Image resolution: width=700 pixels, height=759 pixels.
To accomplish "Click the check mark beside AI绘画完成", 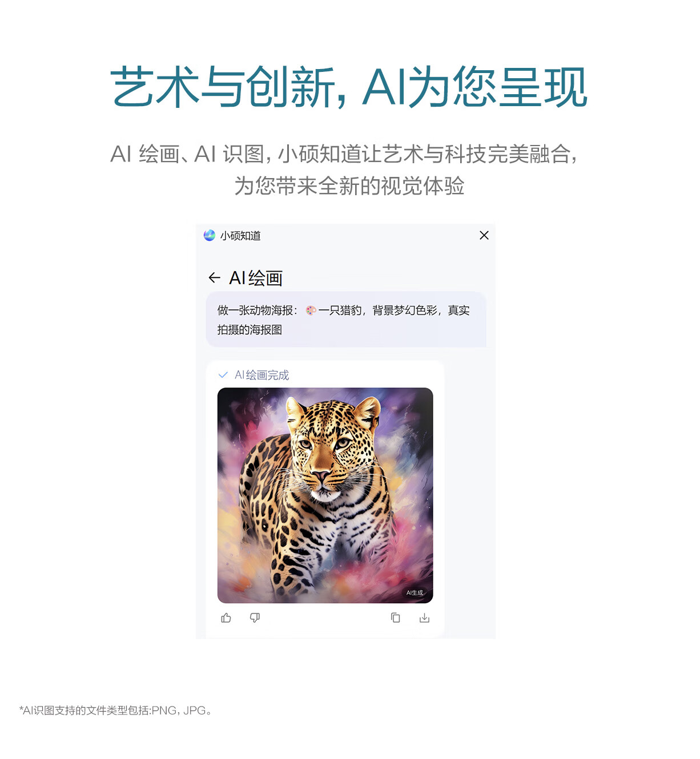I will [223, 375].
